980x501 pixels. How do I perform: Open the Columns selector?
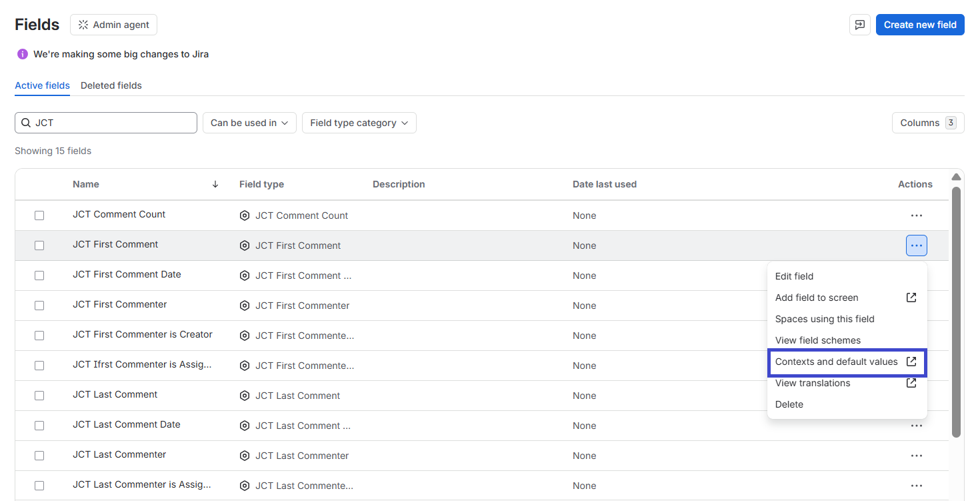click(928, 123)
